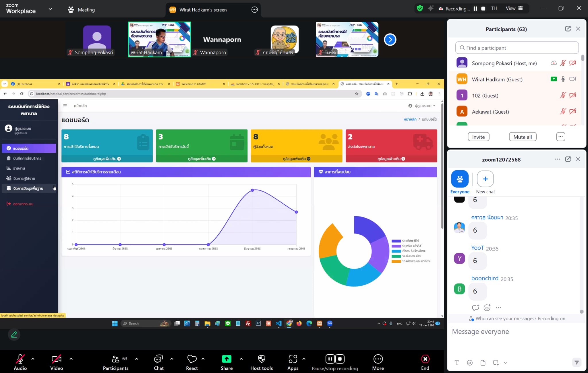This screenshot has width=588, height=373.
Task: Pop out the Participants panel
Action: tap(568, 29)
